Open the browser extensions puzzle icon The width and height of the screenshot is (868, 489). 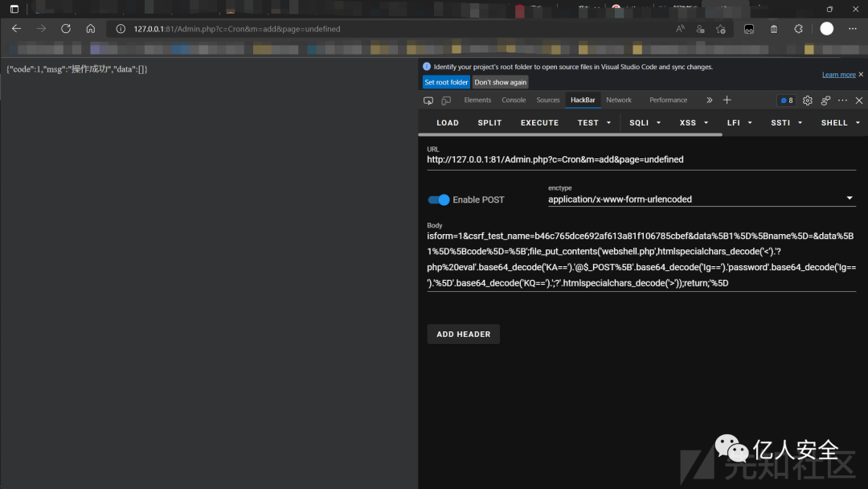(798, 28)
